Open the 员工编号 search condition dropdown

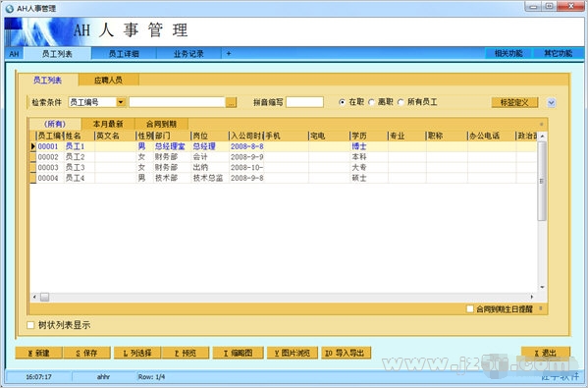121,102
